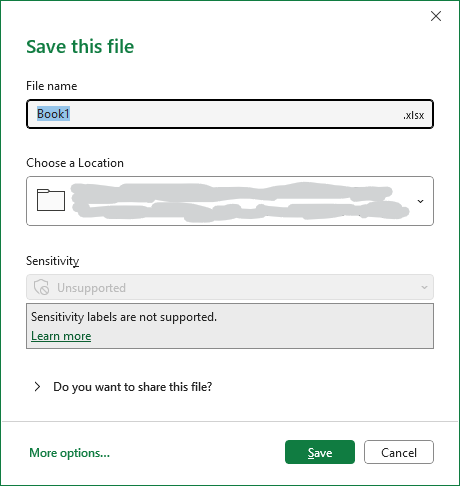Close the Save this file dialog

click(x=436, y=16)
